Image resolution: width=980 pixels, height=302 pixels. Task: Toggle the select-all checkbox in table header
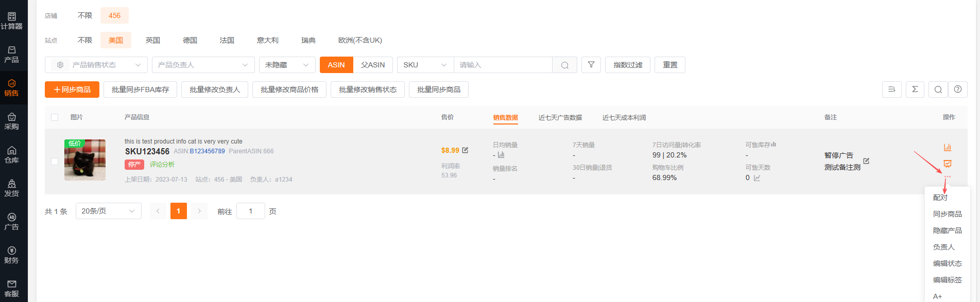point(55,117)
